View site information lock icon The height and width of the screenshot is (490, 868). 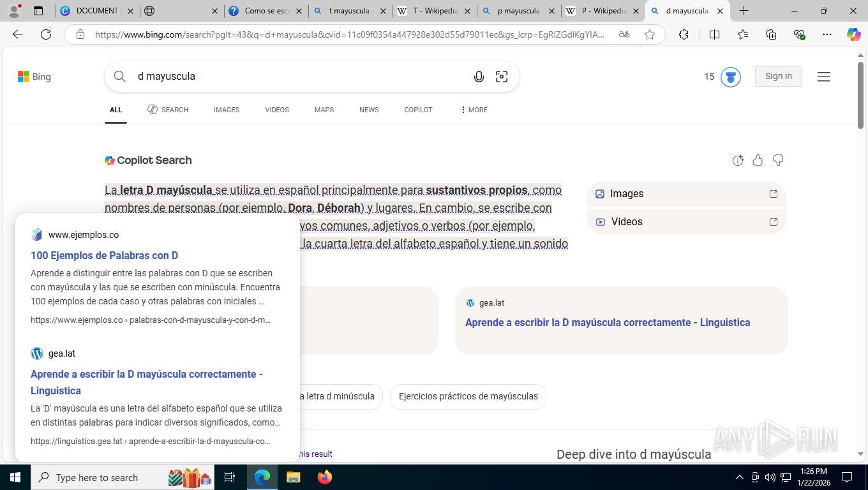point(80,34)
